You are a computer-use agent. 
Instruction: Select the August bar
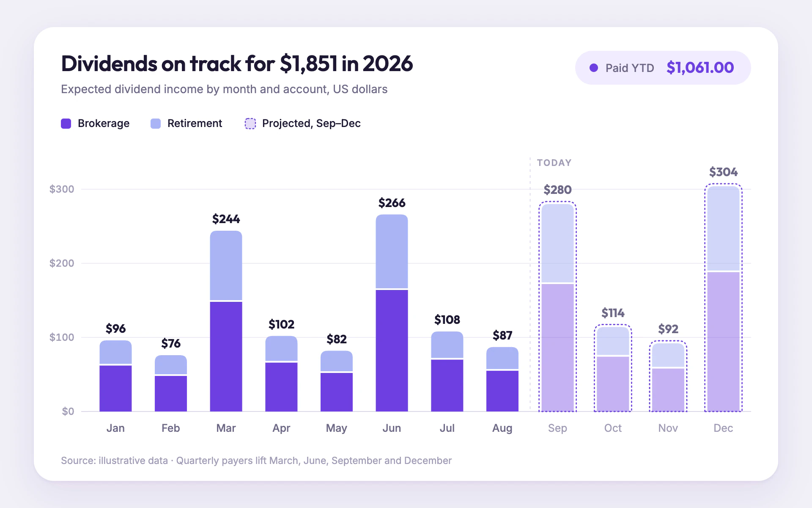pos(502,379)
